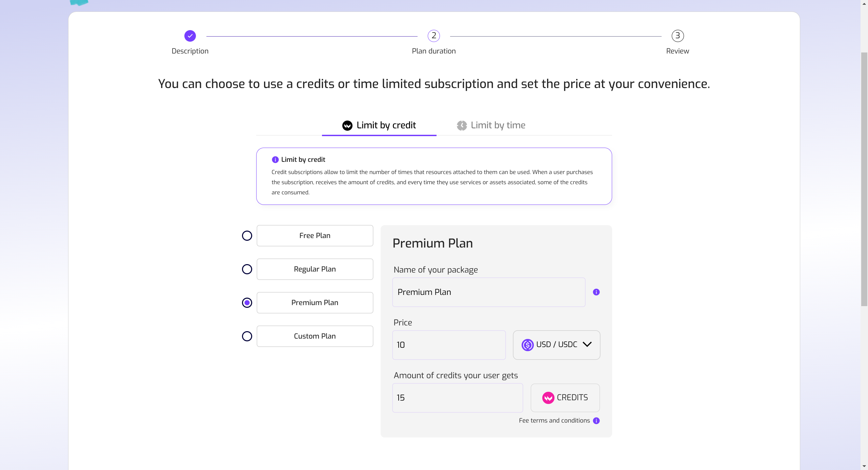Viewport: 868px width, 470px height.
Task: Select the Regular Plan radio button
Action: coord(247,269)
